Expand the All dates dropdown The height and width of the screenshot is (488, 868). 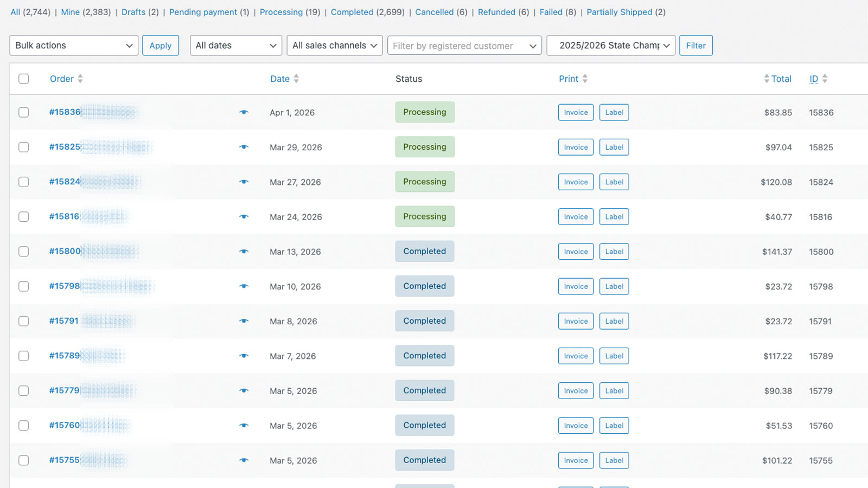235,45
